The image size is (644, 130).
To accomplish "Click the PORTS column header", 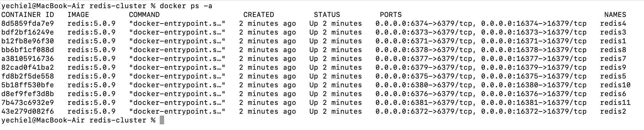I will (x=391, y=15).
